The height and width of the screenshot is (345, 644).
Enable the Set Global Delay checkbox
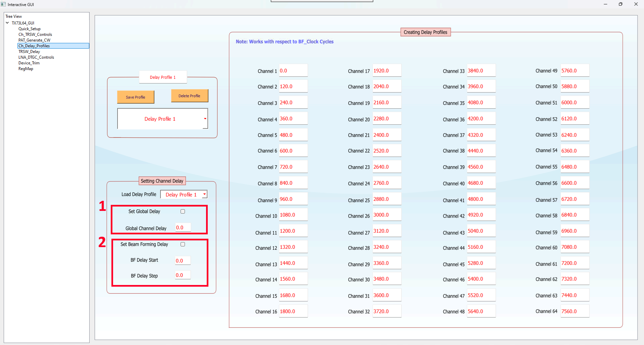(x=183, y=211)
